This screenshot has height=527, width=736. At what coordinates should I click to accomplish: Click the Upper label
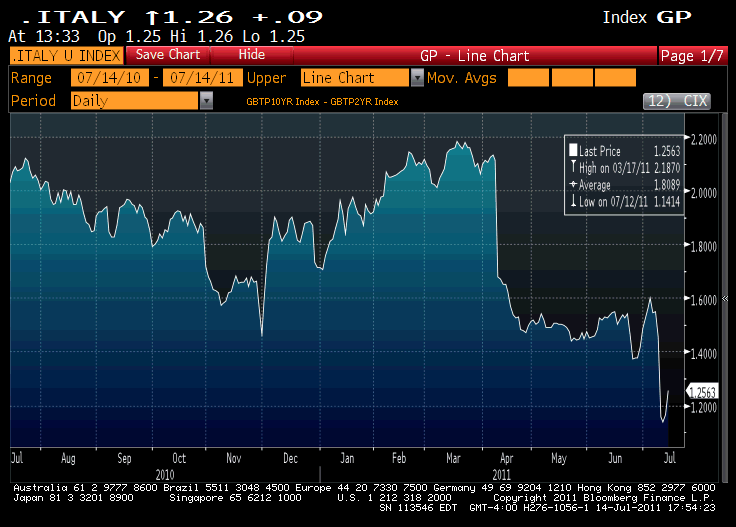(x=266, y=78)
